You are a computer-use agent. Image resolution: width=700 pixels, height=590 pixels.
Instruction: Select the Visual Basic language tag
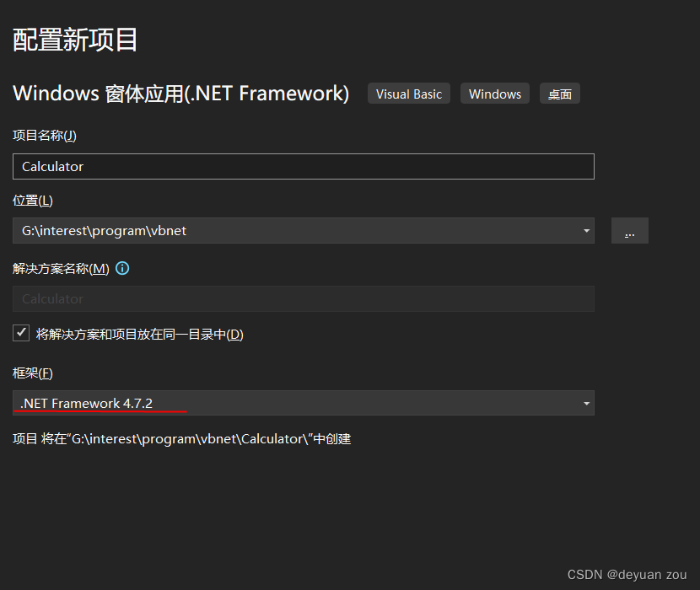tap(408, 94)
